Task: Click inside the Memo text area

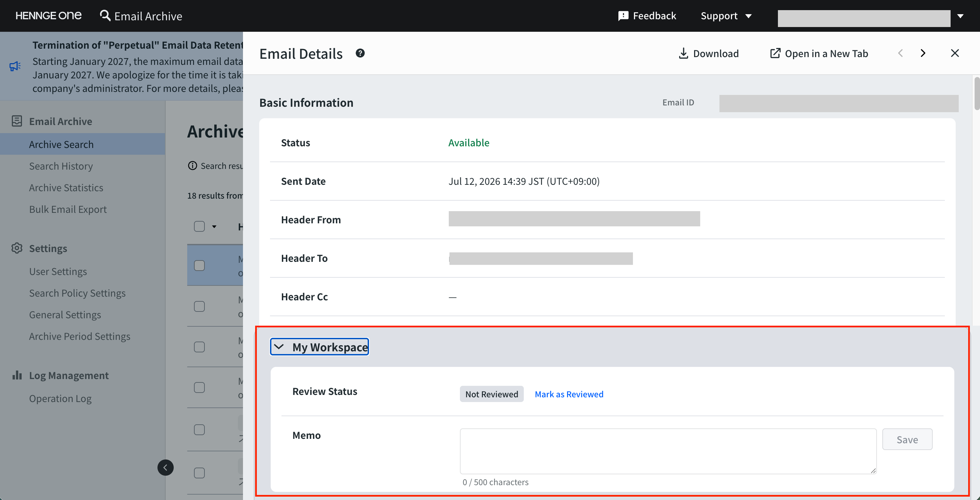Action: point(668,451)
